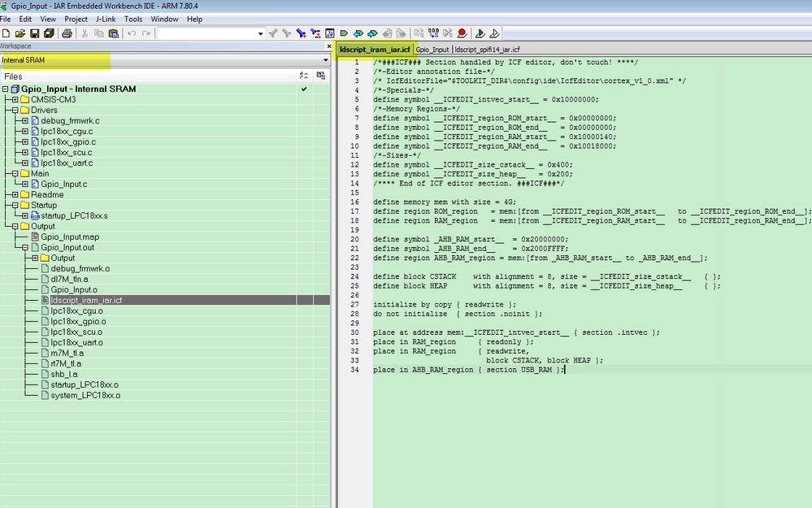Open the View menu
Image resolution: width=812 pixels, height=508 pixels.
[x=48, y=20]
